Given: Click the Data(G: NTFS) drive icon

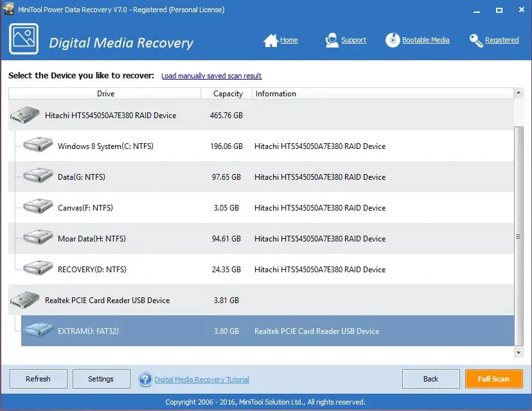Looking at the screenshot, I should click(38, 175).
